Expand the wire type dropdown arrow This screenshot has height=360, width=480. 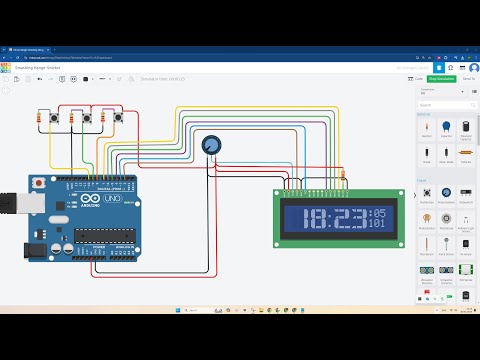pos(110,79)
